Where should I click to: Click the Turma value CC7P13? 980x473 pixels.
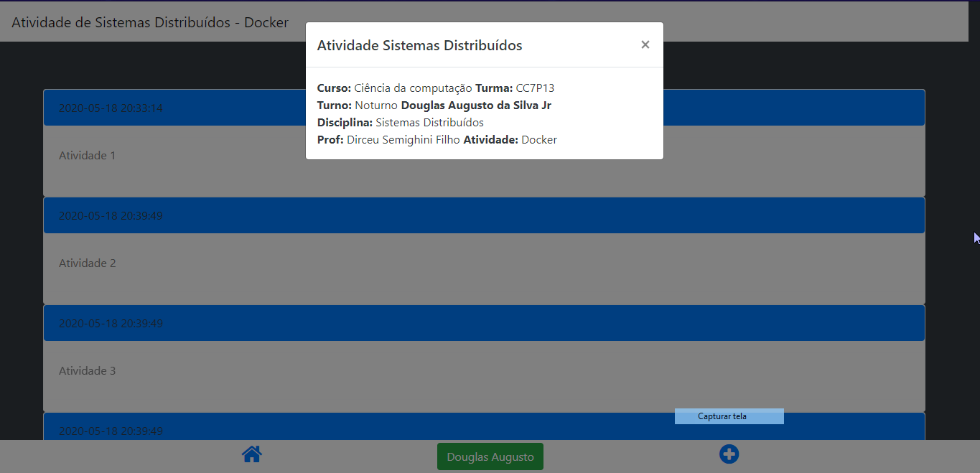[x=535, y=88]
